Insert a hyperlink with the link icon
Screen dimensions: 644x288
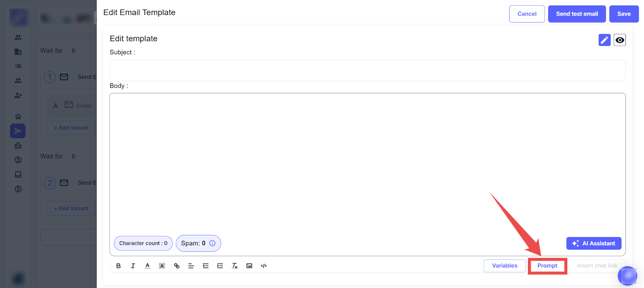click(177, 266)
